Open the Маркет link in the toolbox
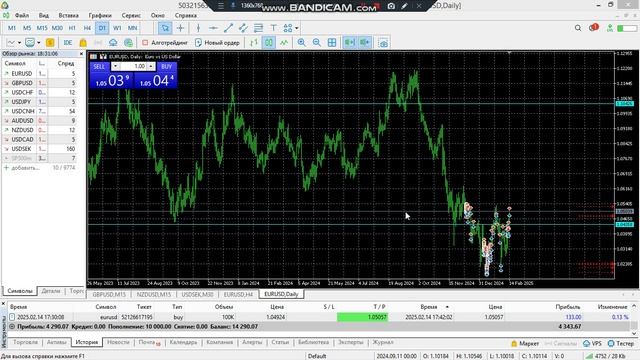640x360 pixels. pos(525,344)
